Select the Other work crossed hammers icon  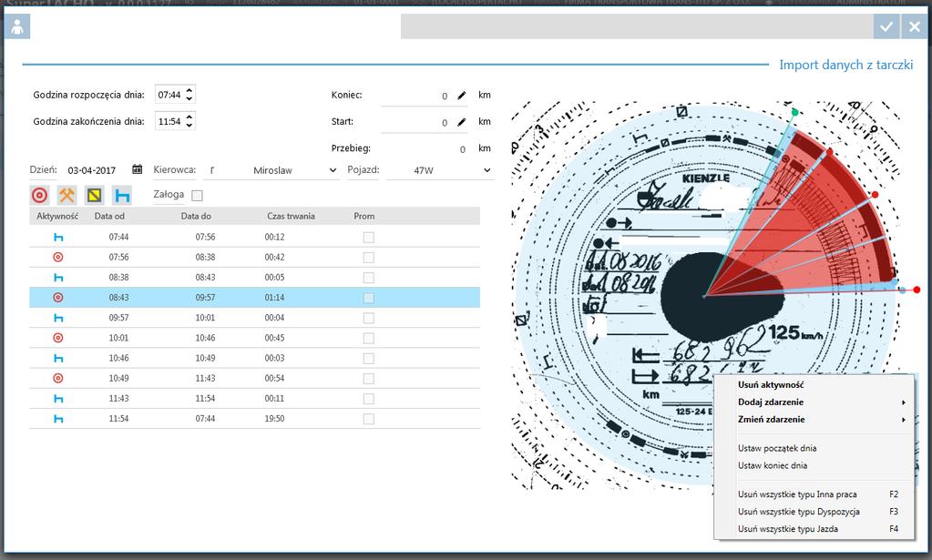[x=67, y=195]
